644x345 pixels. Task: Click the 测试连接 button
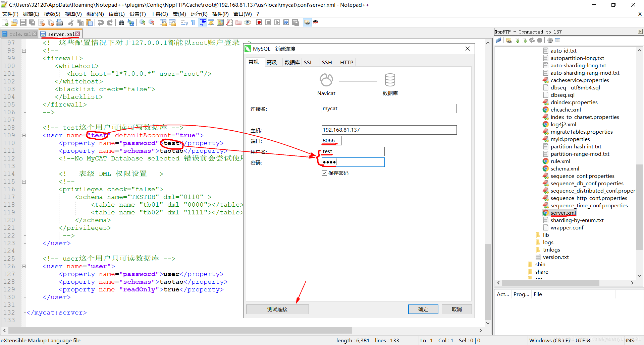point(277,309)
